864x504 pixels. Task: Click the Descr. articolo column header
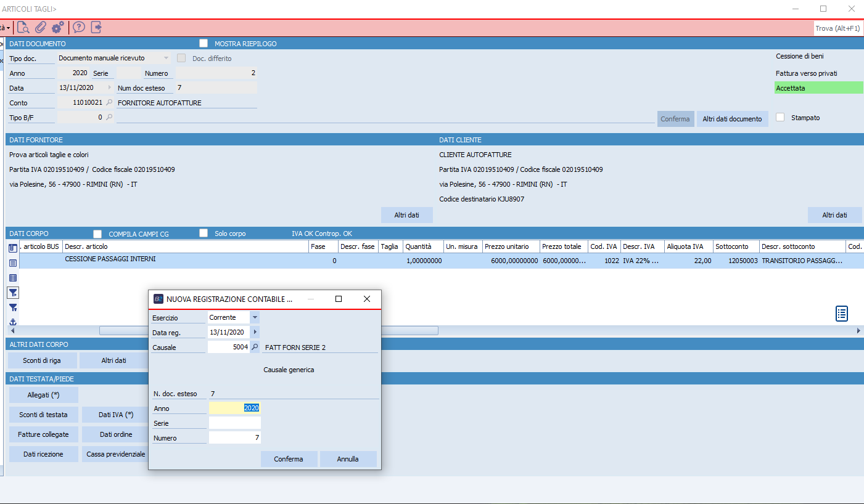(x=186, y=246)
